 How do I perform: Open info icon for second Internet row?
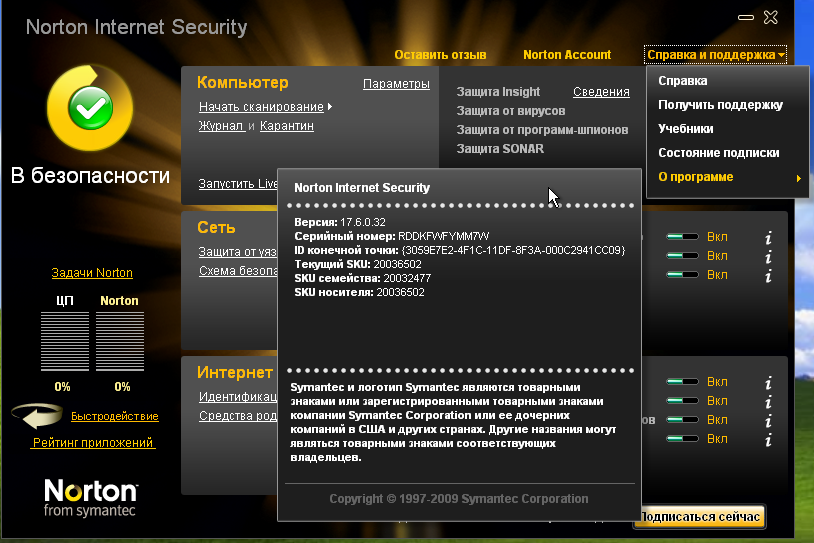(768, 401)
